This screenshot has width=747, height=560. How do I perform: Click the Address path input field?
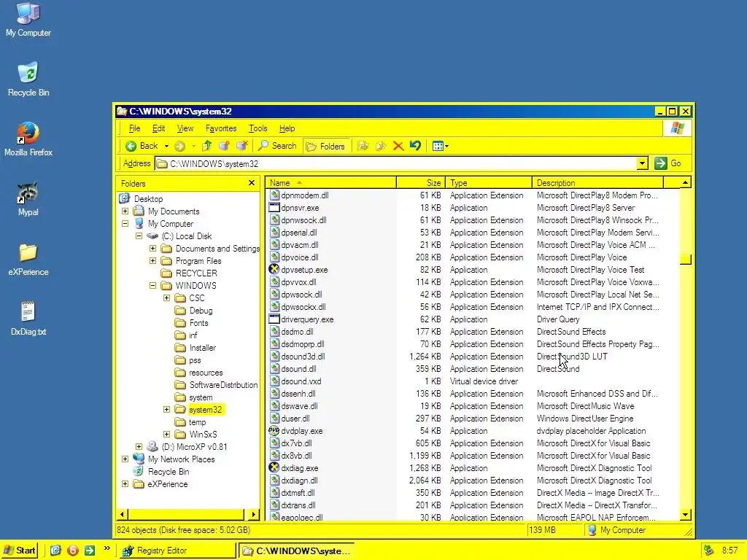pyautogui.click(x=396, y=163)
